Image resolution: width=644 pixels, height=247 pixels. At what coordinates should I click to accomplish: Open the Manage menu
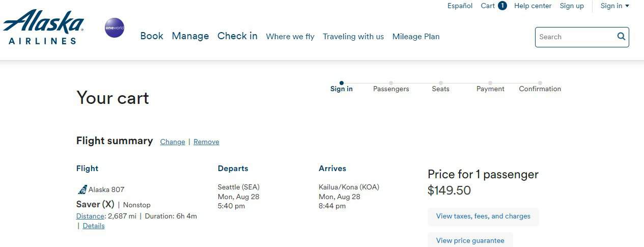(x=190, y=36)
